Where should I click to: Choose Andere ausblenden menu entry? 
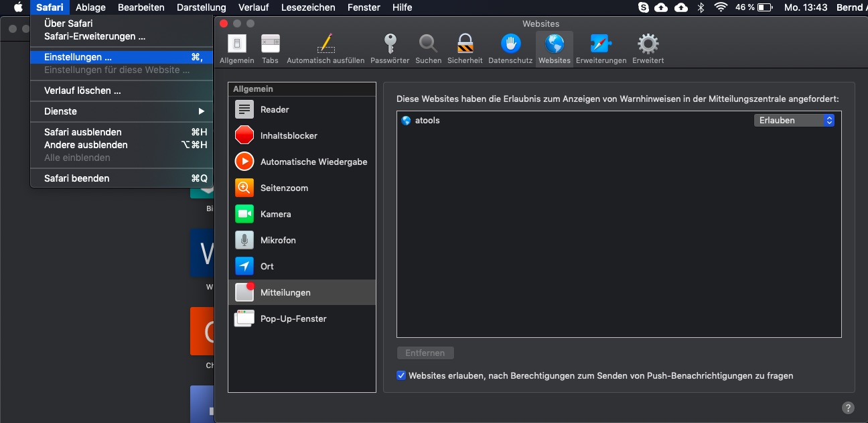coord(121,145)
